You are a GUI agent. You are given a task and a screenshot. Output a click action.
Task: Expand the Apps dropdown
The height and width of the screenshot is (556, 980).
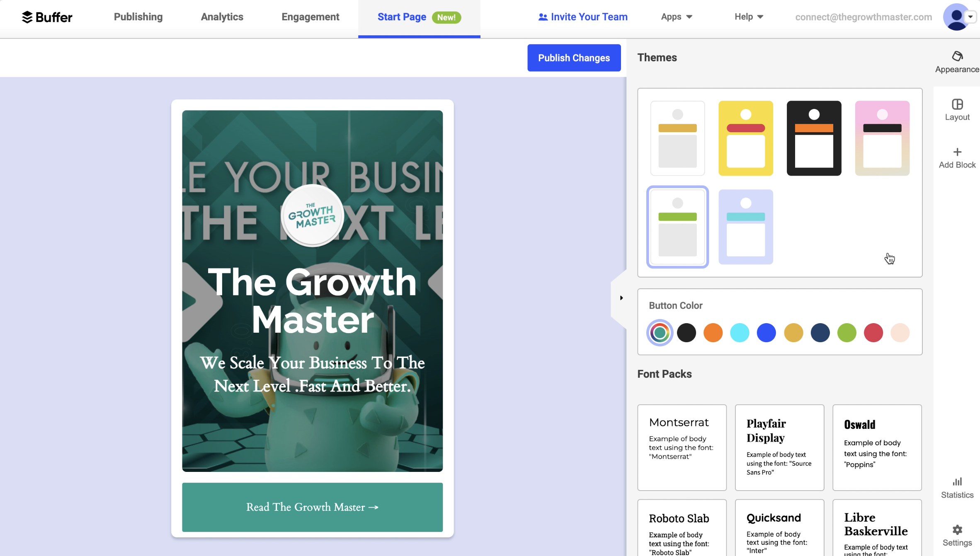click(675, 17)
